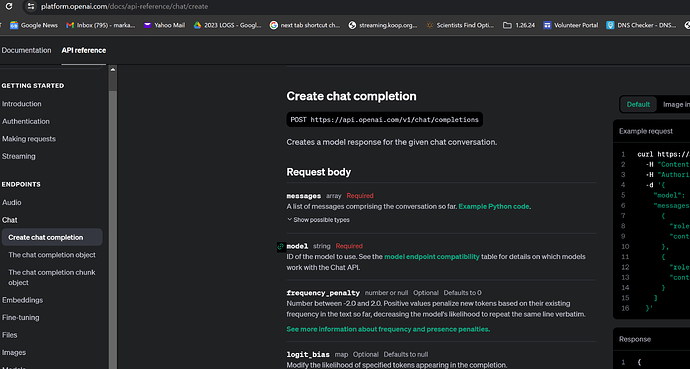Open frequency and presence penalties info link
The width and height of the screenshot is (690, 369).
(x=388, y=329)
